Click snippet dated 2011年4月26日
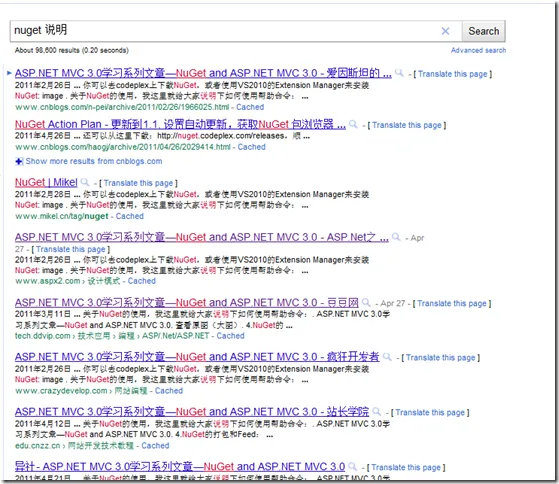559x484 pixels. pyautogui.click(x=163, y=136)
